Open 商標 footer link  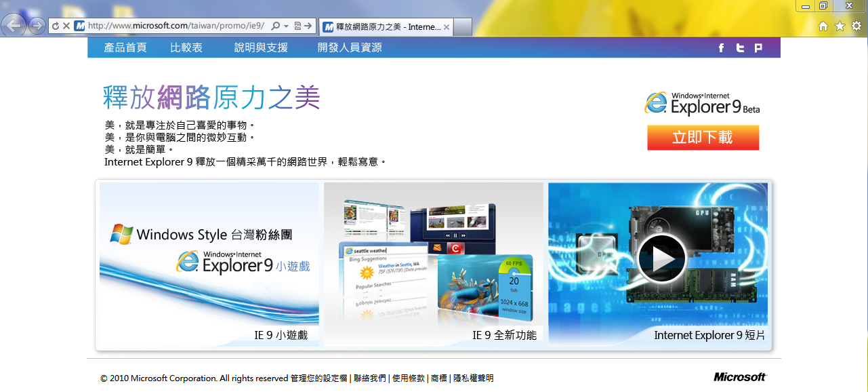tap(439, 378)
